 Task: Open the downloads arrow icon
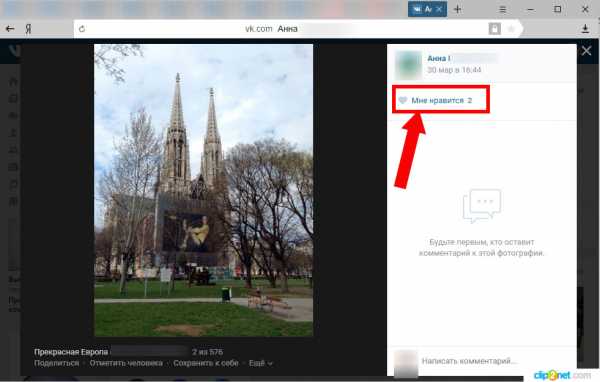point(585,29)
